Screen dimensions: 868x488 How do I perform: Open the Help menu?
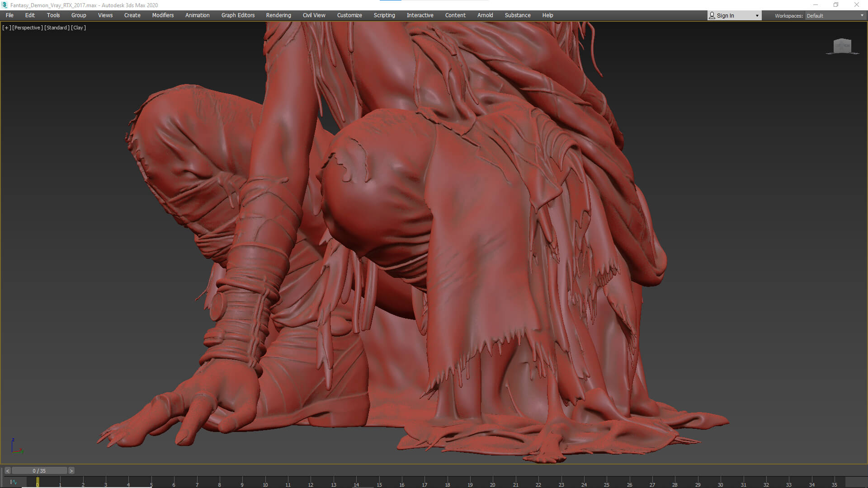(547, 15)
